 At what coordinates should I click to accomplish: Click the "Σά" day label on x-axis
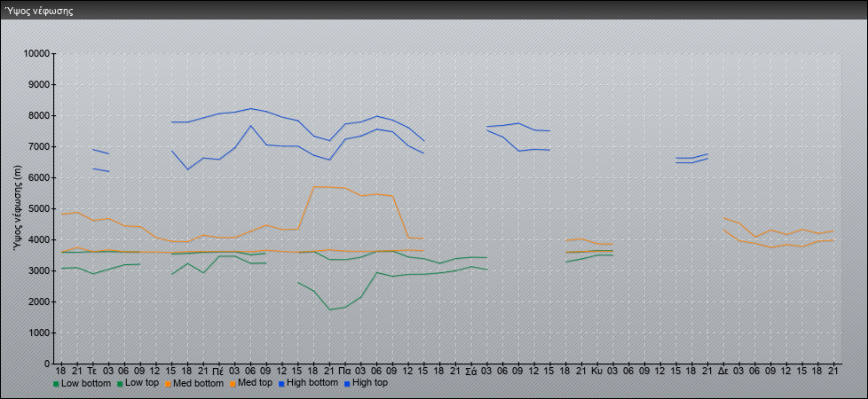point(470,372)
